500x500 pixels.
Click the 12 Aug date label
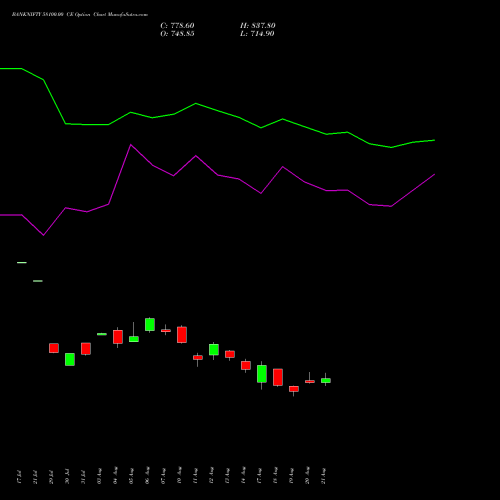pyautogui.click(x=211, y=476)
